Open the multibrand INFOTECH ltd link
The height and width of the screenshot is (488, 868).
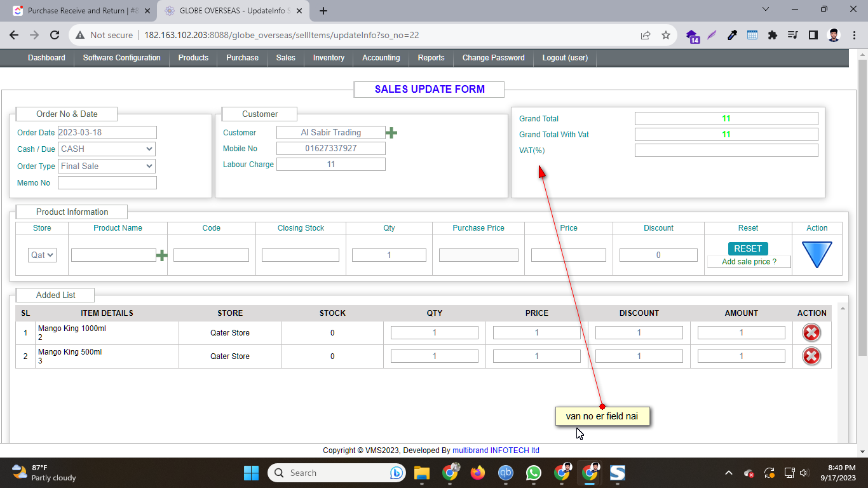coord(496,451)
